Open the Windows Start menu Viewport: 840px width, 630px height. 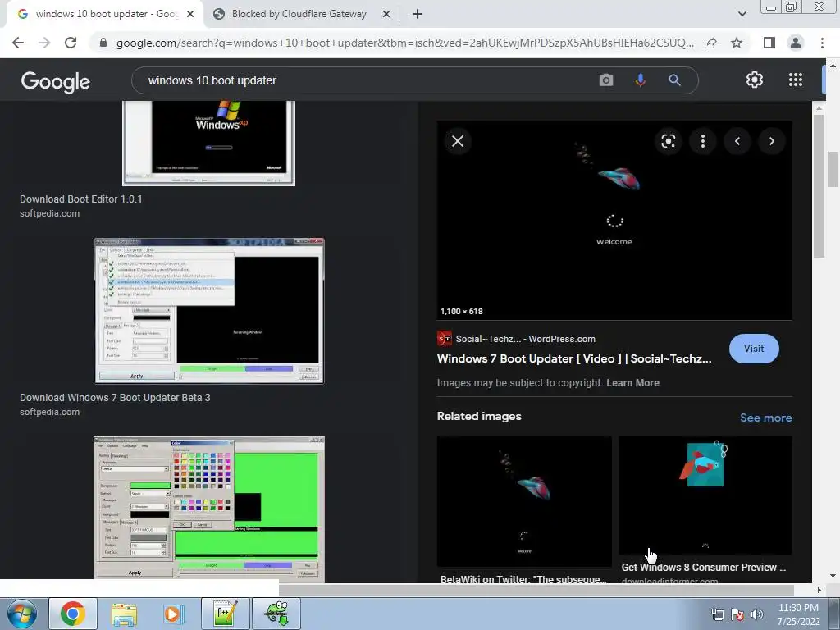click(22, 614)
